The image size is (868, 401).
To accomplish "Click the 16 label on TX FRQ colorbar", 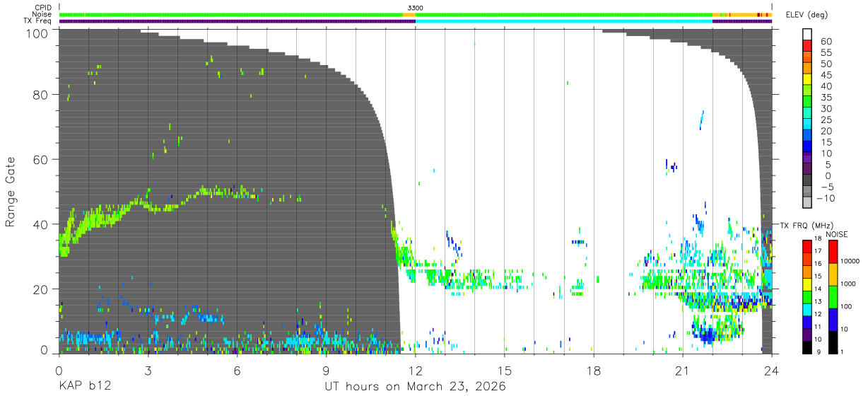I will point(818,264).
